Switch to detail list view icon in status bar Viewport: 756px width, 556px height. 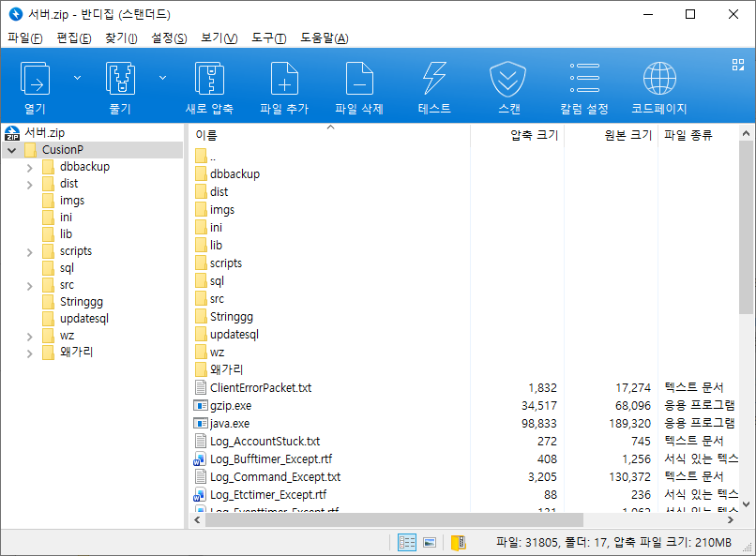(407, 543)
